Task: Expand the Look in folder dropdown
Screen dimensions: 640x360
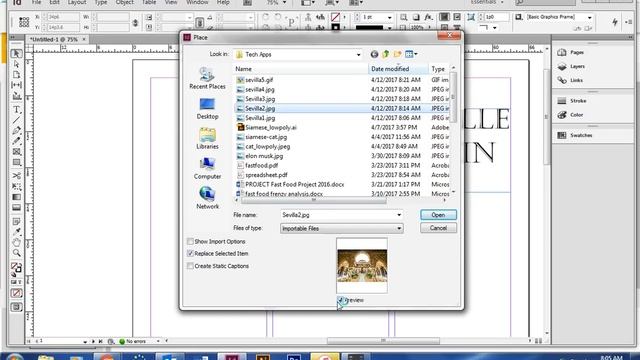Action: click(358, 54)
